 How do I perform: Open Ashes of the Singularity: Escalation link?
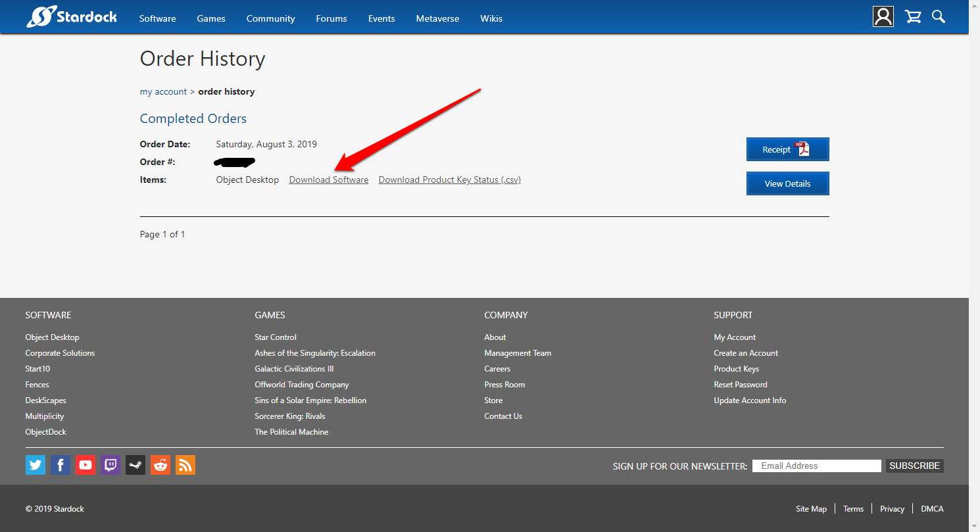coord(315,353)
